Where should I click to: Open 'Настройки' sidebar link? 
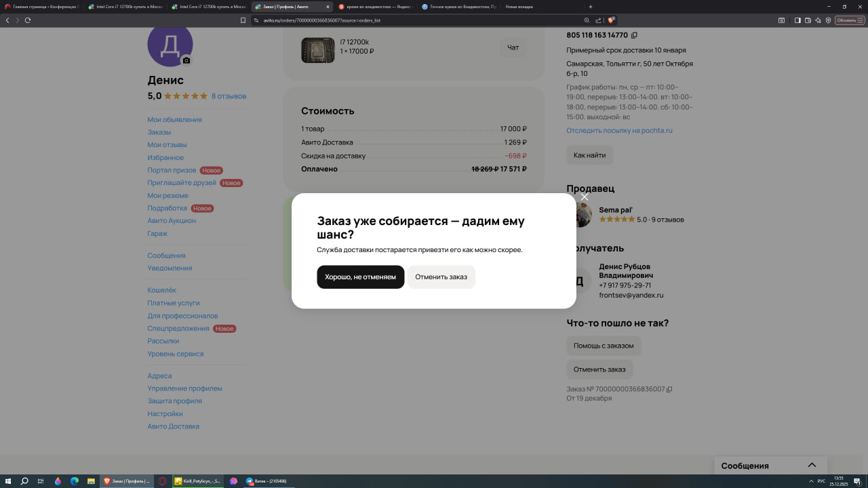coord(165,414)
